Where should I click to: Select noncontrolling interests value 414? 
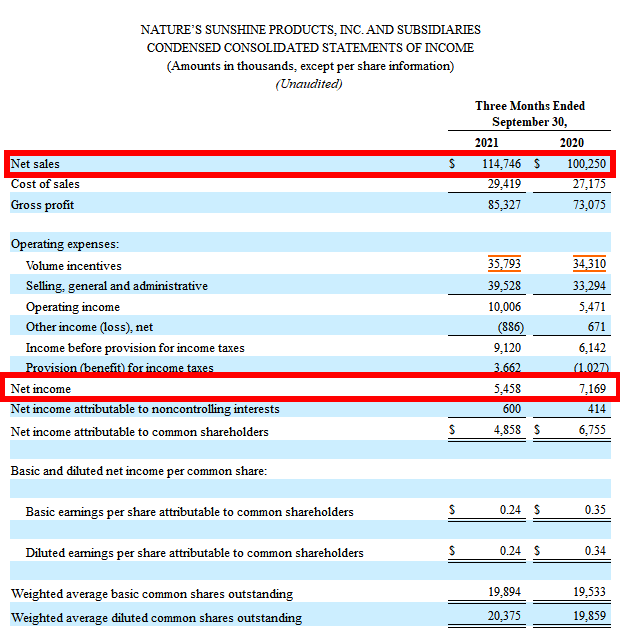coord(596,409)
